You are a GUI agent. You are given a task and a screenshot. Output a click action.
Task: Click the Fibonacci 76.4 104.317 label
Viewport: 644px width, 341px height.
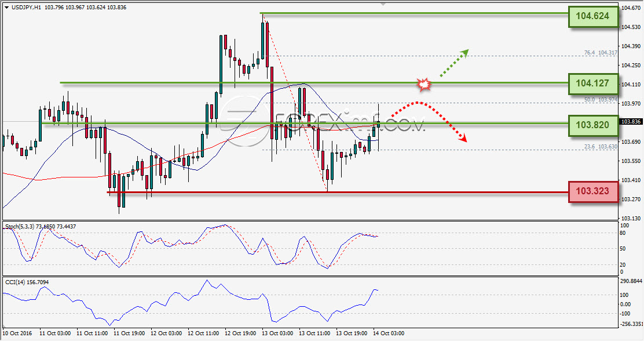pos(601,53)
